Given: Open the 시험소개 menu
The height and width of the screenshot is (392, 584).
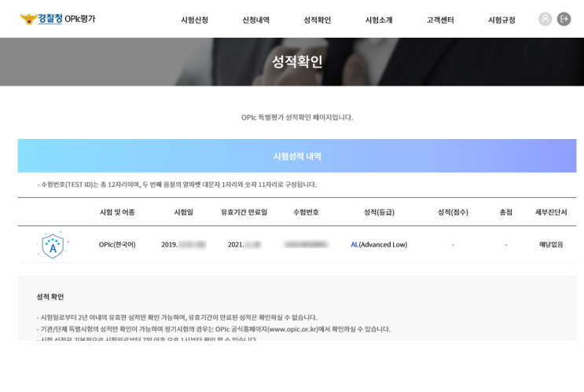Looking at the screenshot, I should click(379, 20).
